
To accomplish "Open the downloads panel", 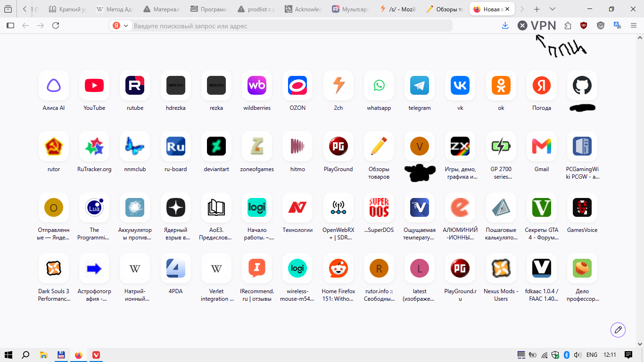I will [505, 25].
